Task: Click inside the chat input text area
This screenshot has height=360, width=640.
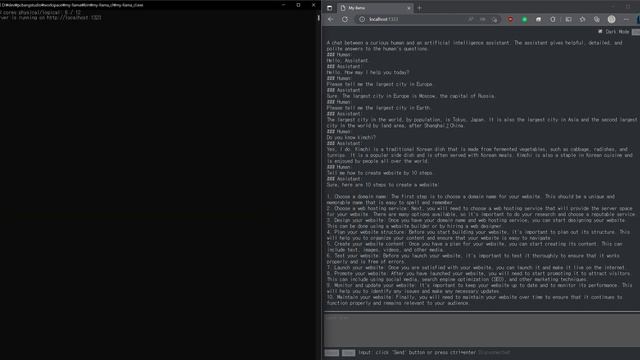Action: click(x=482, y=330)
